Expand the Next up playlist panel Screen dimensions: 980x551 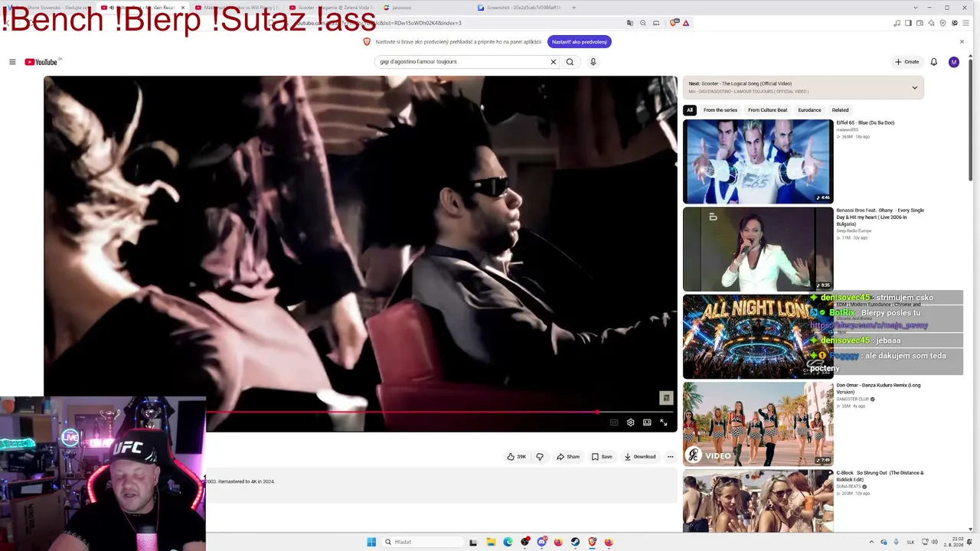pos(914,88)
